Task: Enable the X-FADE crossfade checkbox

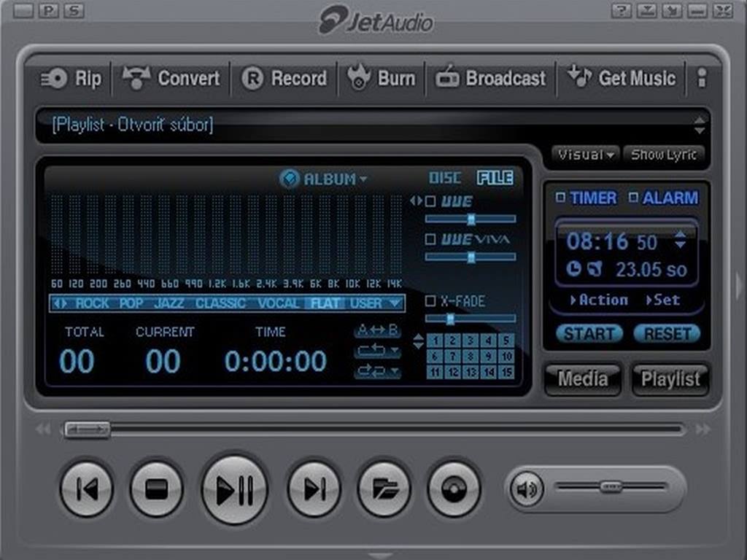Action: (x=430, y=301)
